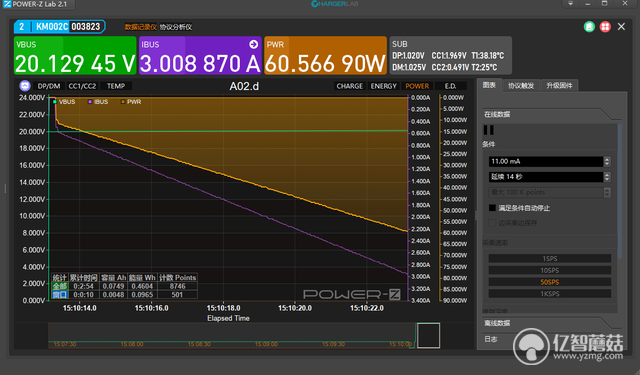The width and height of the screenshot is (640, 375).
Task: Pause online data recording
Action: tap(489, 130)
